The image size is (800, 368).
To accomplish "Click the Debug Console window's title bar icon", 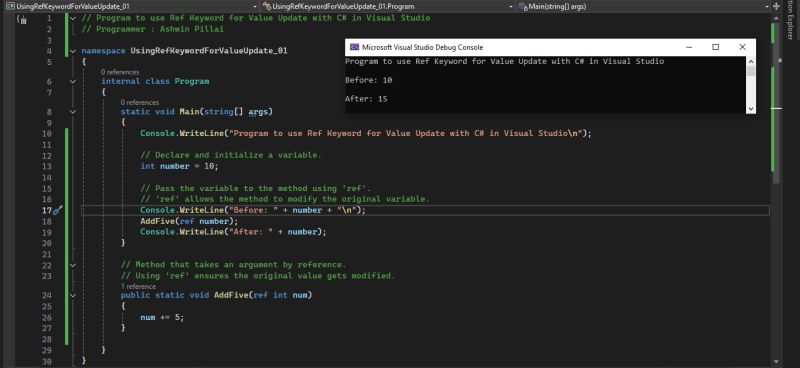I will [x=354, y=47].
